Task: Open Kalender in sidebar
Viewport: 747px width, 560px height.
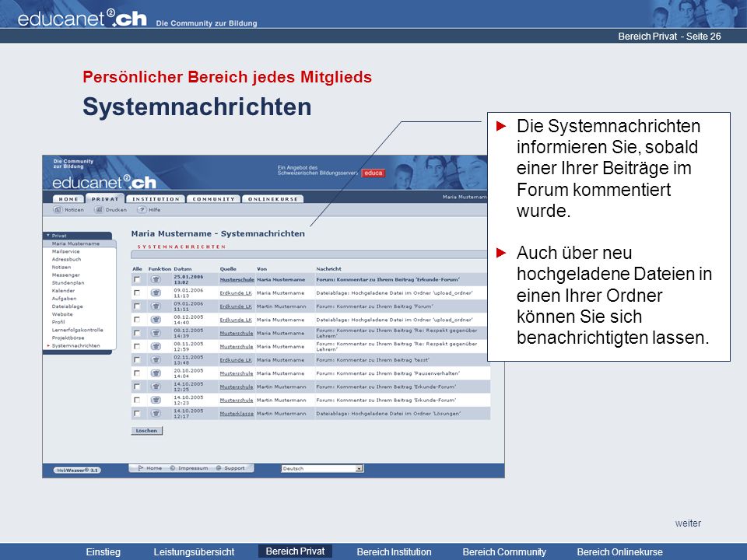Action: (63, 290)
